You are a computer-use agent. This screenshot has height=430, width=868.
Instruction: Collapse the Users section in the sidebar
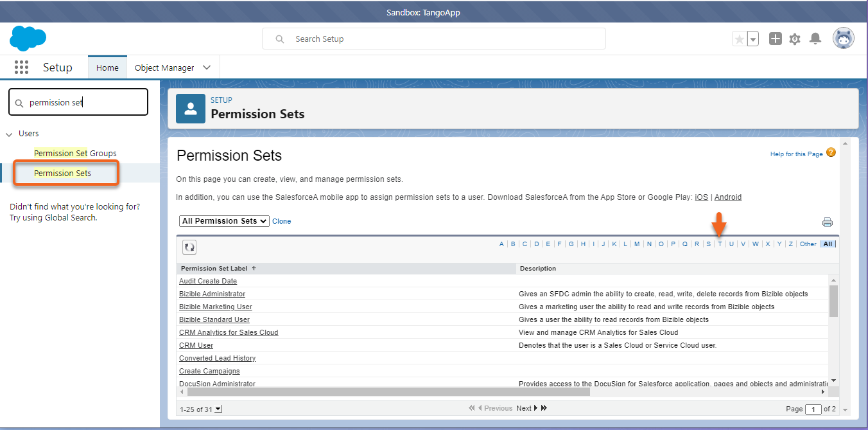[9, 133]
